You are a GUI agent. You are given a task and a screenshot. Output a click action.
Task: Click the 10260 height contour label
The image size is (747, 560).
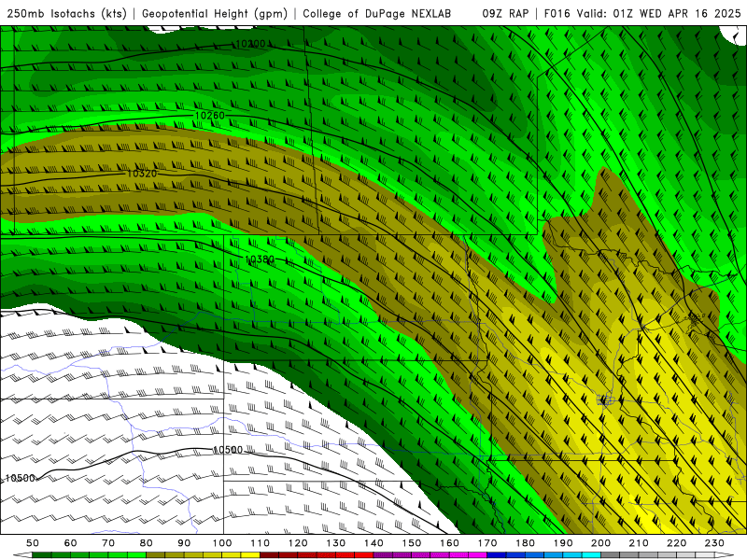(209, 115)
